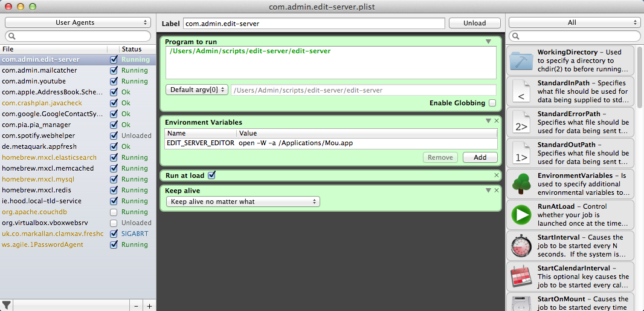
Task: Select com.google.GoogleContactSy… in file list
Action: pyautogui.click(x=52, y=114)
